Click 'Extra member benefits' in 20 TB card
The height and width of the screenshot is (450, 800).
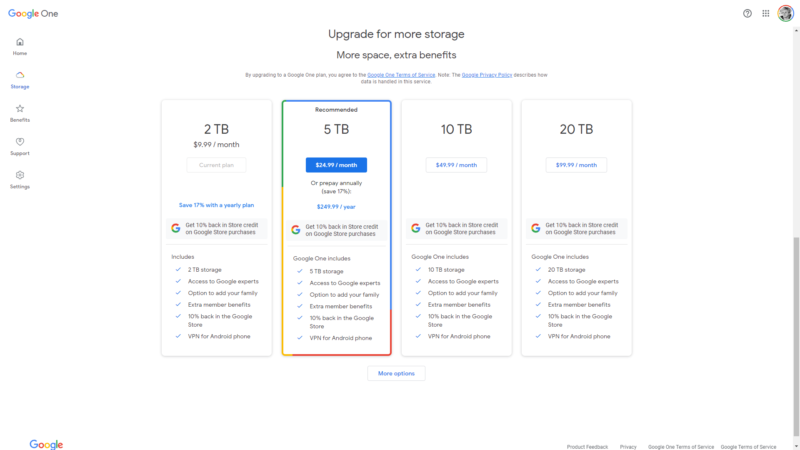(x=579, y=305)
